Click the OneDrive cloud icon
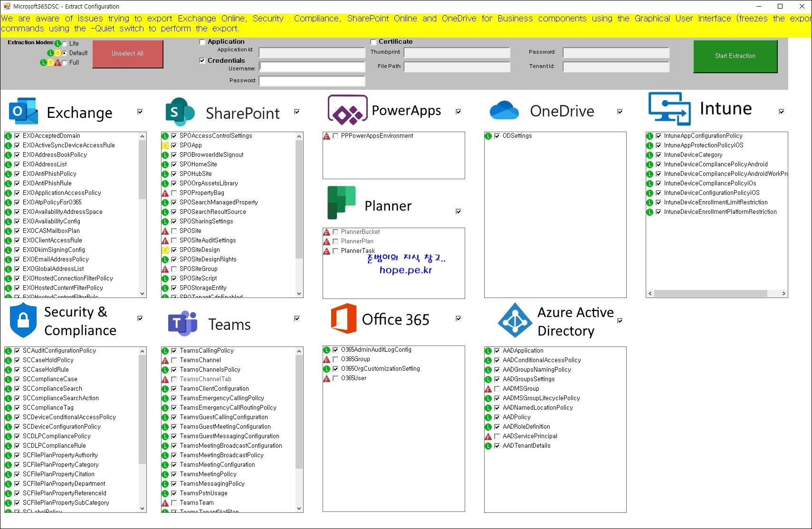Screen dimensions: 812x529 (x=504, y=110)
